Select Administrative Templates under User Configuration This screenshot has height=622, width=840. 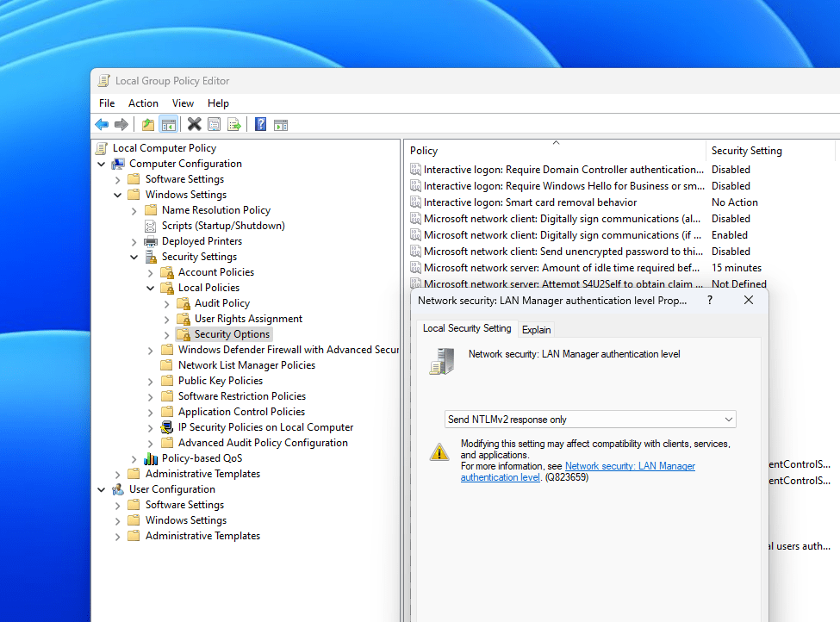[x=202, y=536]
